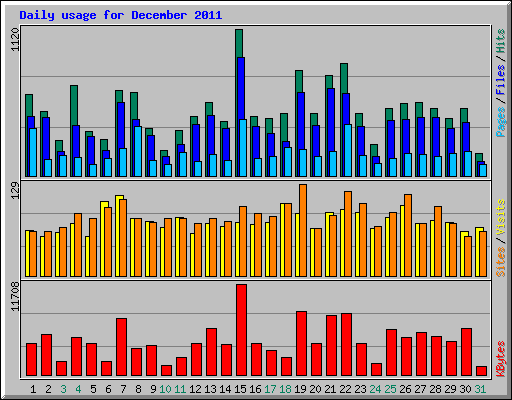Click day label 6 on the x-axis
Image resolution: width=512 pixels, height=400 pixels.
coord(108,389)
